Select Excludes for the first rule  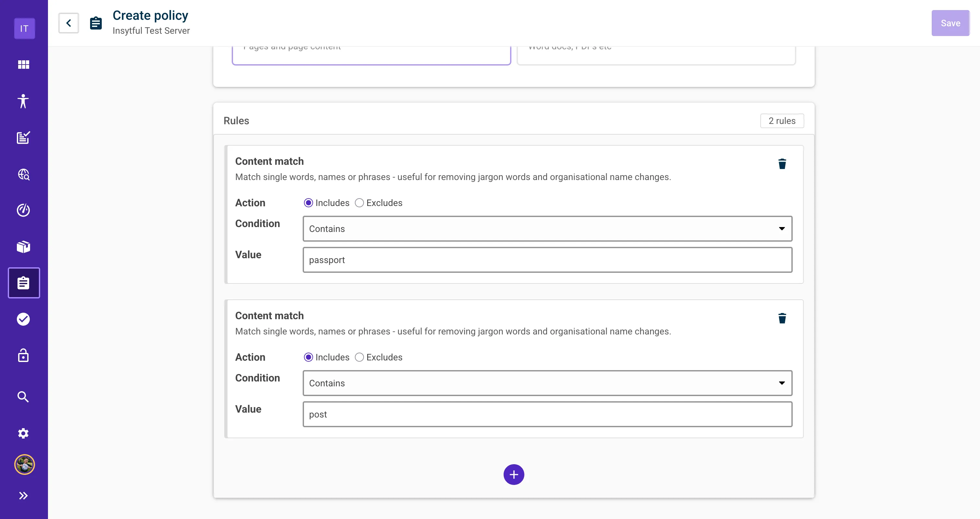coord(359,203)
